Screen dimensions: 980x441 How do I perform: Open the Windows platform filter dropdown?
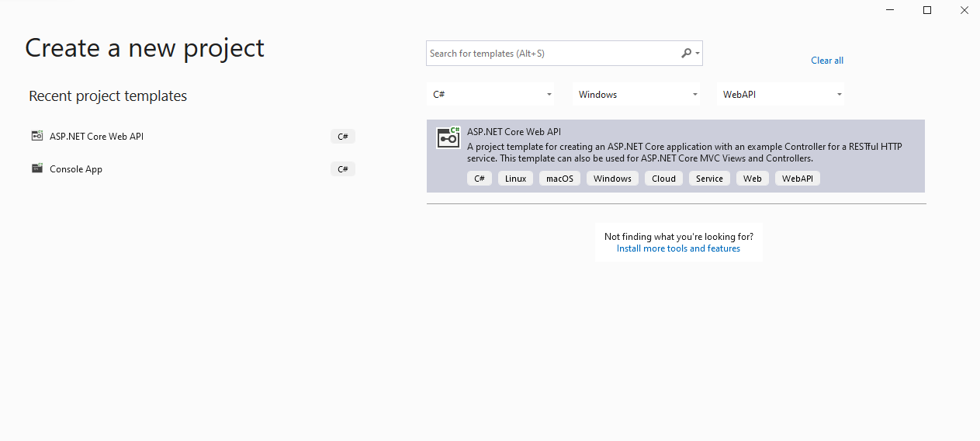tap(636, 95)
